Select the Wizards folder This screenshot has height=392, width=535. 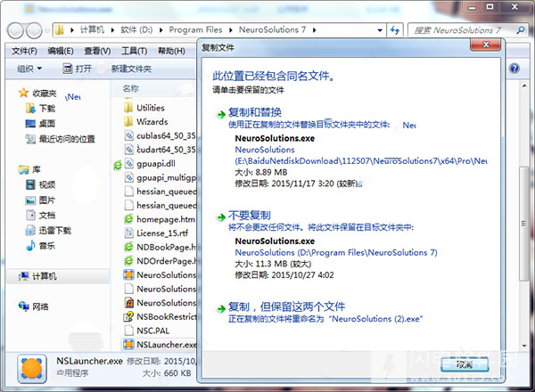146,122
